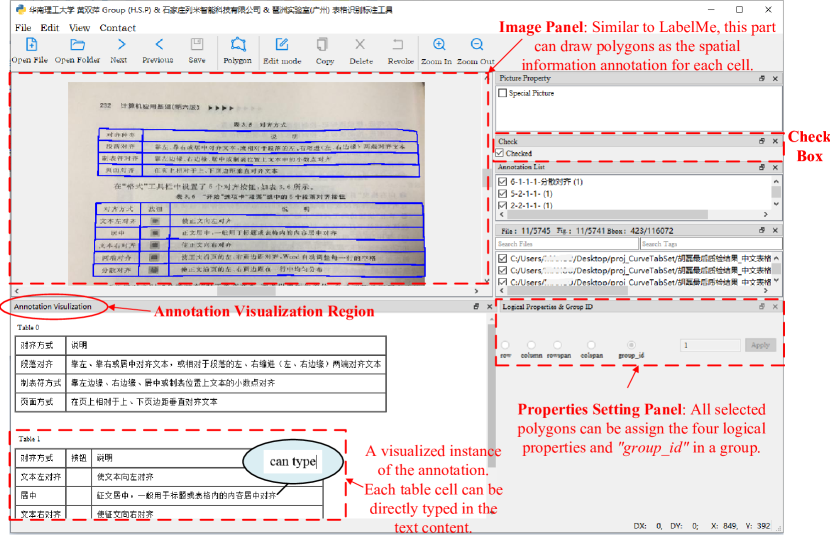Float the Logical Properties panel

pyautogui.click(x=762, y=307)
